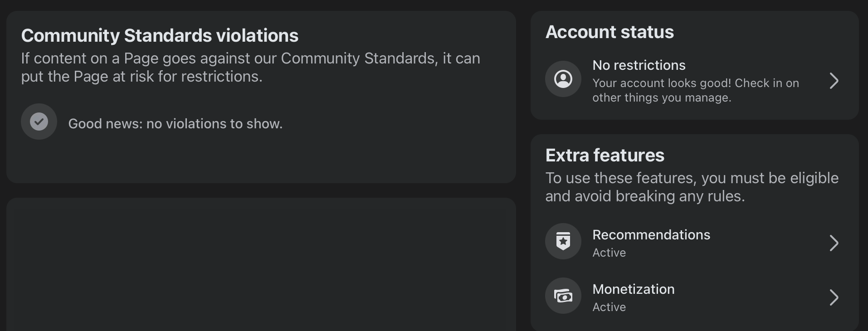Click the checkmark icon beside no violations

point(39,122)
